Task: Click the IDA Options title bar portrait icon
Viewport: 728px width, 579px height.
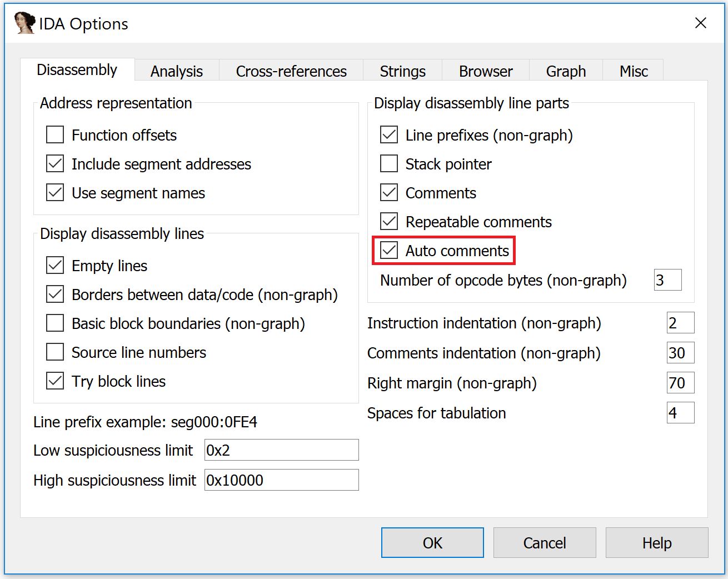Action: point(24,23)
